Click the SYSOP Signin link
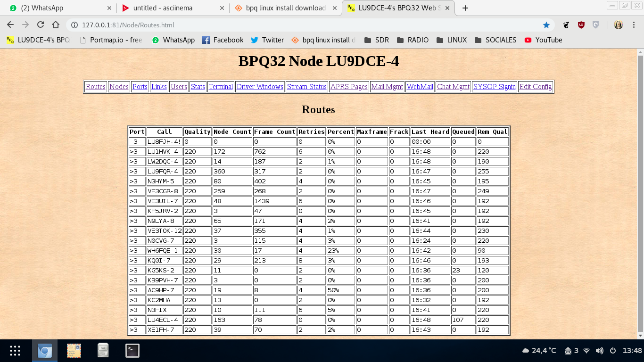The width and height of the screenshot is (644, 362). 494,87
